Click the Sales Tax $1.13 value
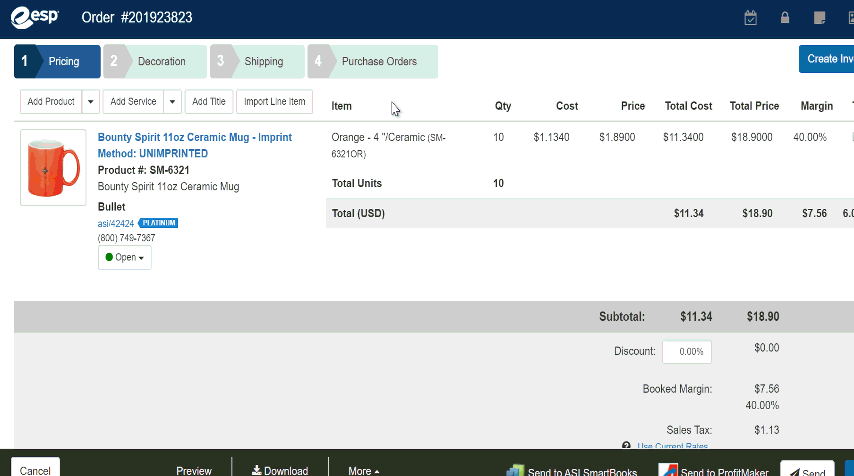This screenshot has width=854, height=476. [x=766, y=430]
